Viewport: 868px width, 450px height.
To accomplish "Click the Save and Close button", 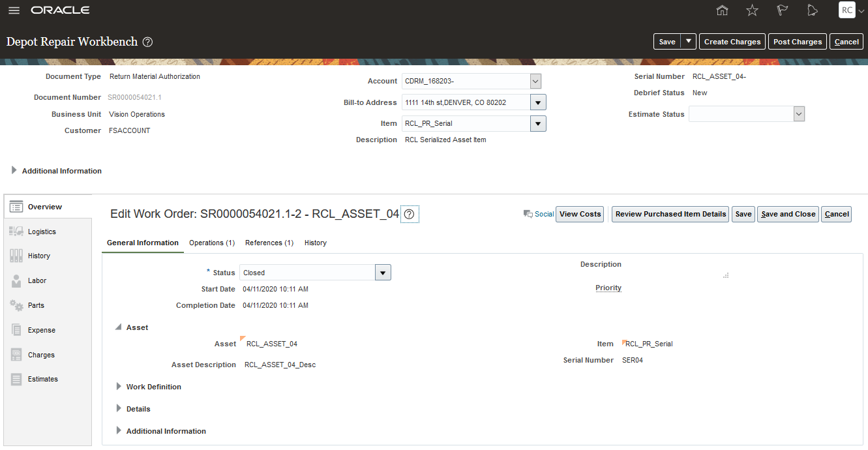I will click(x=788, y=214).
